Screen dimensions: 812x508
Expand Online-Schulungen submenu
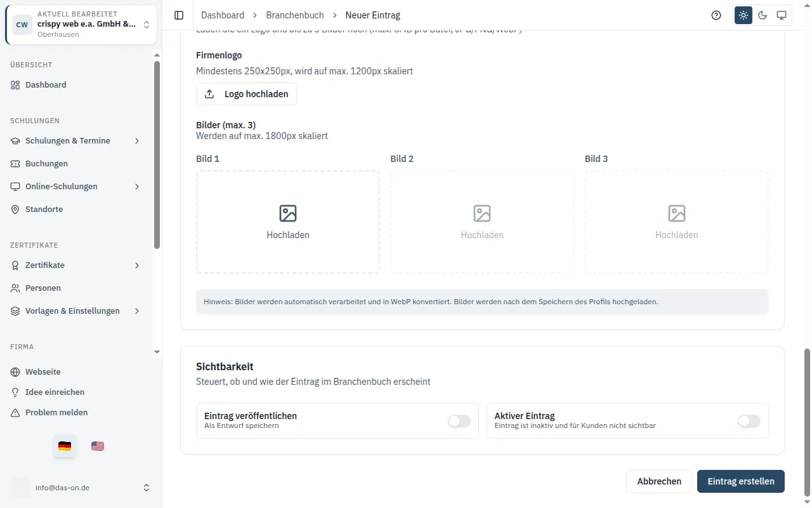137,187
